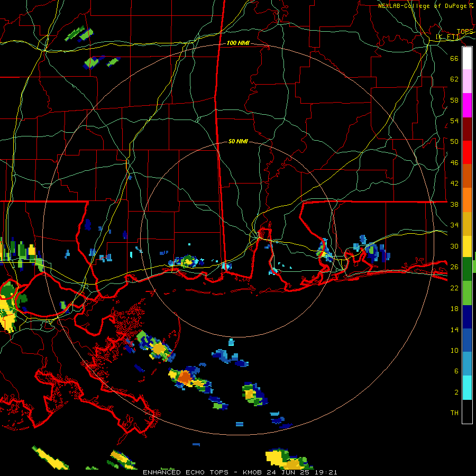476x476 pixels.
Task: Click the legend value "6"
Action: coord(456,371)
